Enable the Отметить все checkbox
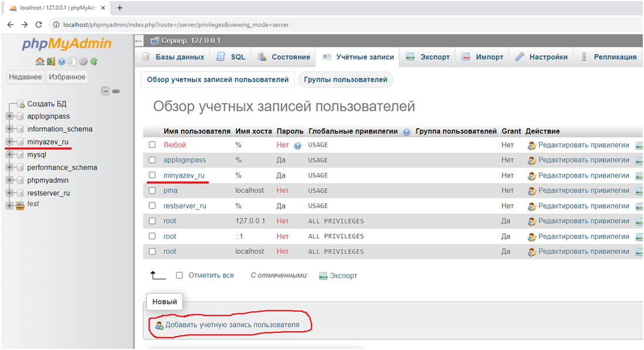 179,275
